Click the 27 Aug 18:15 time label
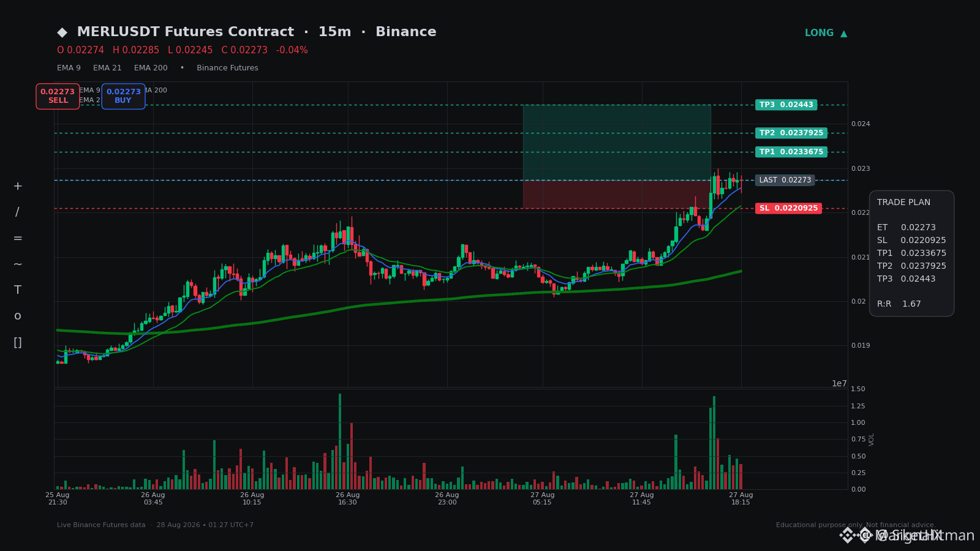 741,498
